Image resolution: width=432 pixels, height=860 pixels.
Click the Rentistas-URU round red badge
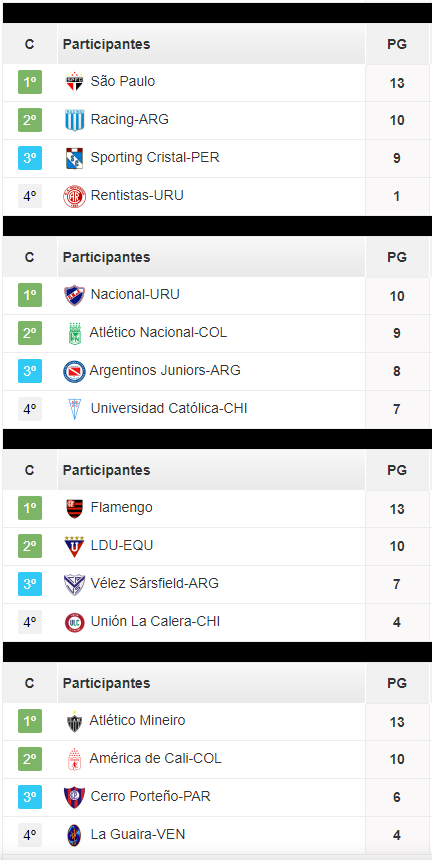point(74,196)
